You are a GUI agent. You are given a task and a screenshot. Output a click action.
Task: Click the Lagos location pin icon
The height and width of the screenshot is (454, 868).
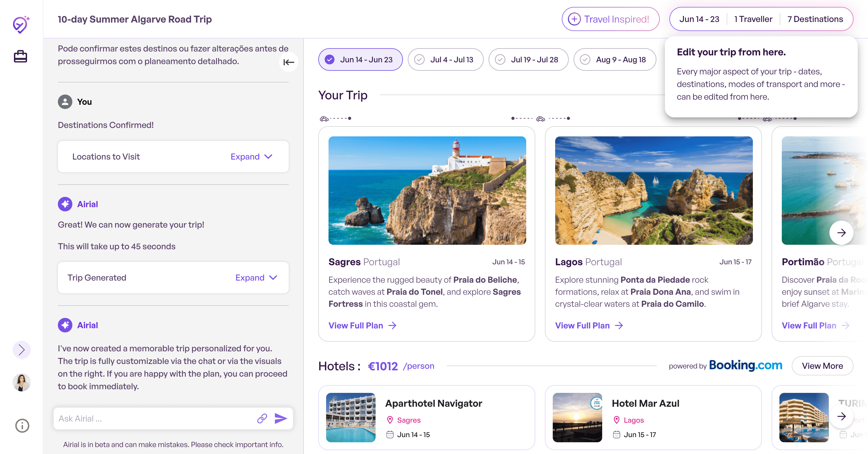pos(616,420)
